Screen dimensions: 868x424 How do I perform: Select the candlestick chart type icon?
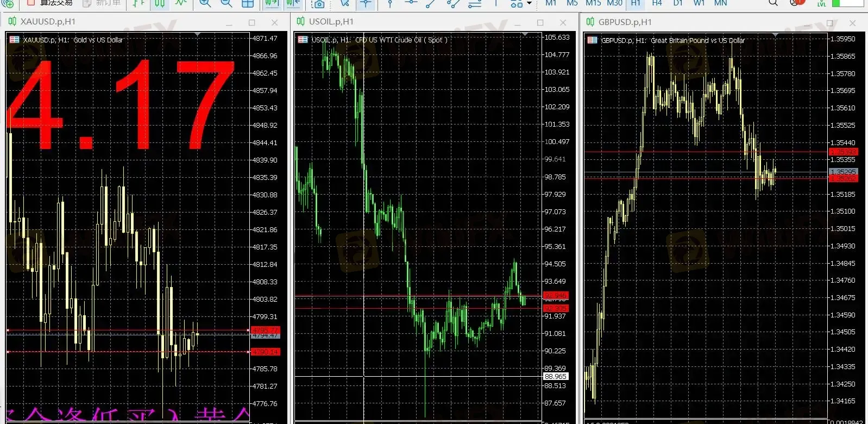(160, 3)
